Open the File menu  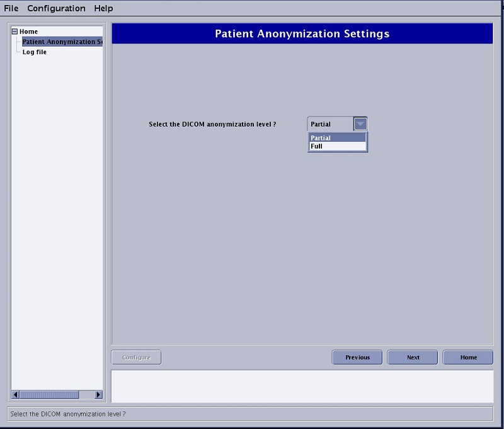[11, 8]
